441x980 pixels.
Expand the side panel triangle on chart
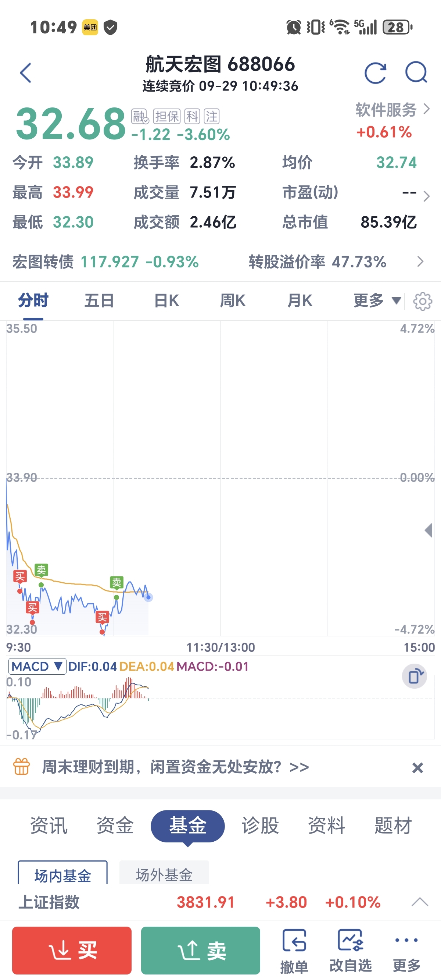(429, 530)
